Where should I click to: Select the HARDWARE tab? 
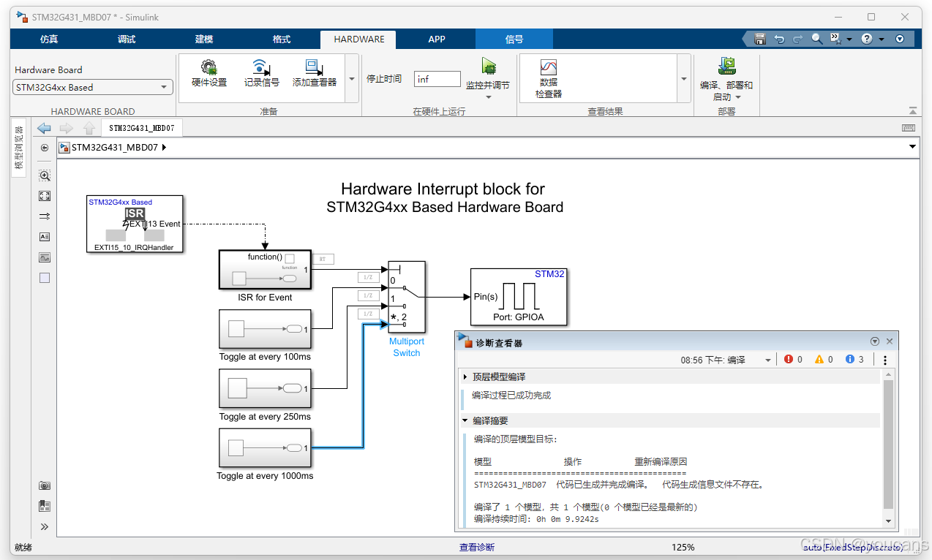tap(359, 39)
